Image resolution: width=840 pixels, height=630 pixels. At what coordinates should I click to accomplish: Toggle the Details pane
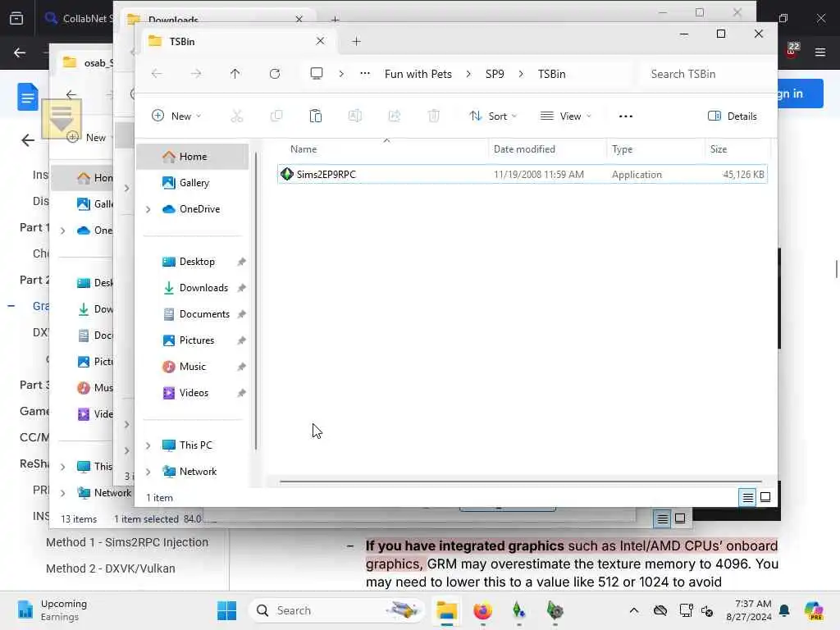point(733,116)
